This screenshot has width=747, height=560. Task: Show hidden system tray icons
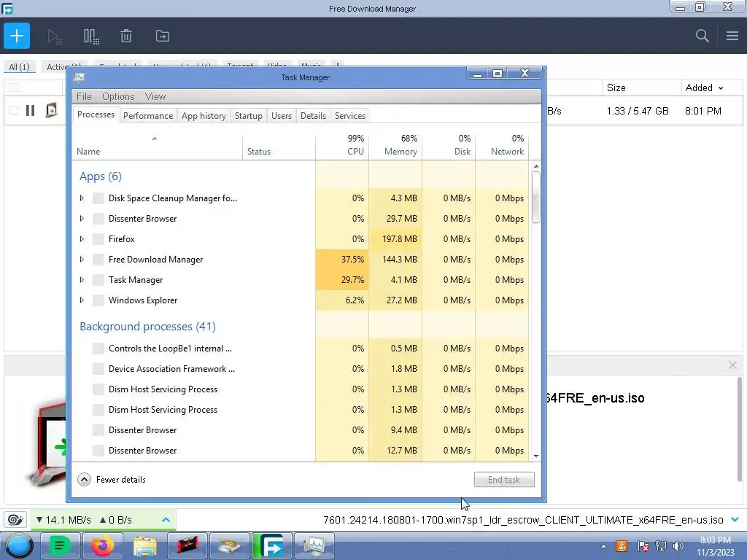[603, 546]
